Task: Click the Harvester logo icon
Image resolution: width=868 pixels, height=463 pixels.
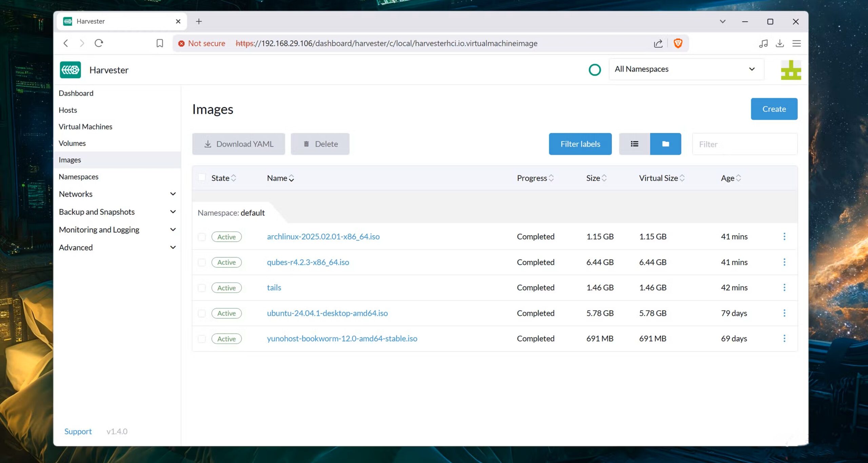Action: [70, 70]
